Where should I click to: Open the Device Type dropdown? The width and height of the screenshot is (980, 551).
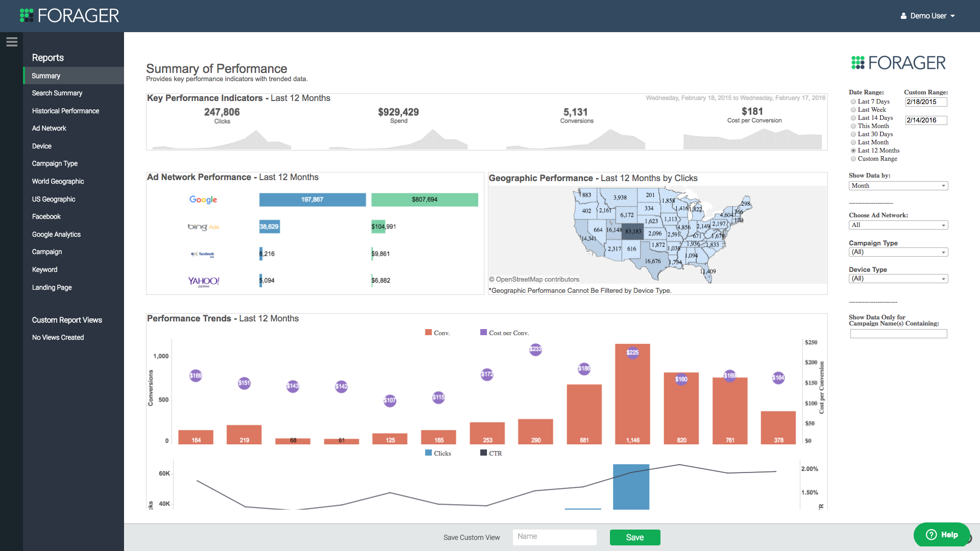coord(898,279)
